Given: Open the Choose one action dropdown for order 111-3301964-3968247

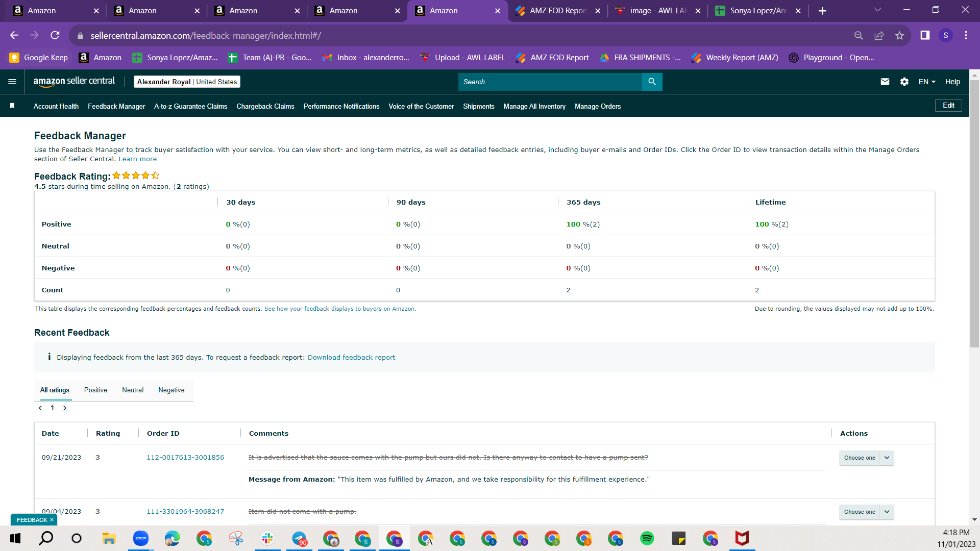Looking at the screenshot, I should (x=866, y=512).
